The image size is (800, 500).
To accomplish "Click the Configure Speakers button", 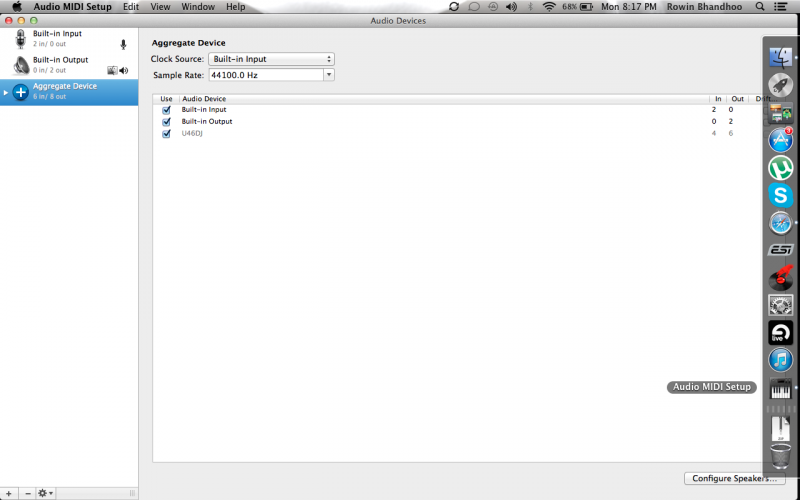I will point(734,479).
